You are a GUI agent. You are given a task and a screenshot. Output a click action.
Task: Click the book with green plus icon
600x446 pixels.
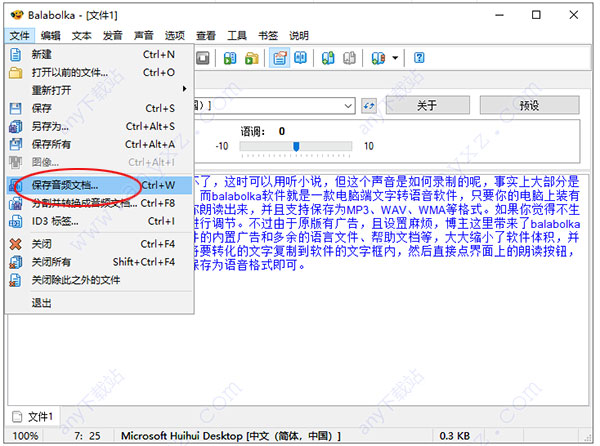[x=328, y=58]
